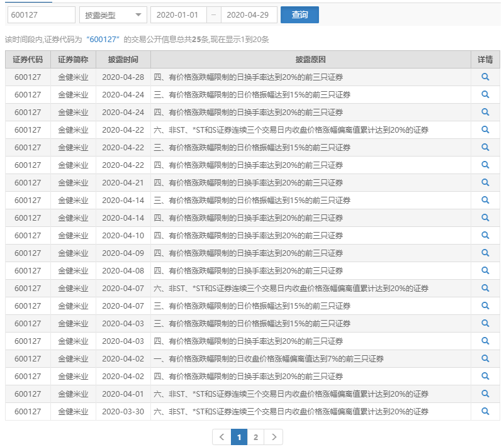Click the 披露时间 column header
504x447 pixels.
pyautogui.click(x=123, y=60)
